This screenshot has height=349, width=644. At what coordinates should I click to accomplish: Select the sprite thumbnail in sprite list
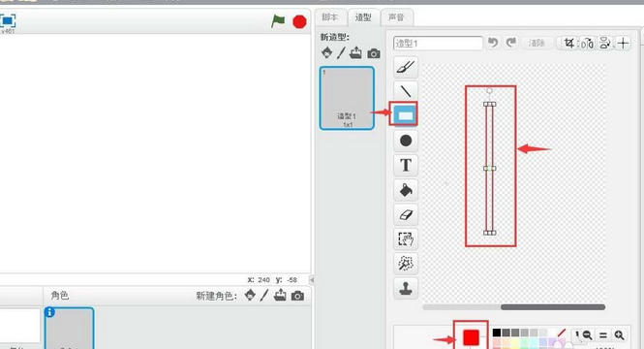point(70,328)
